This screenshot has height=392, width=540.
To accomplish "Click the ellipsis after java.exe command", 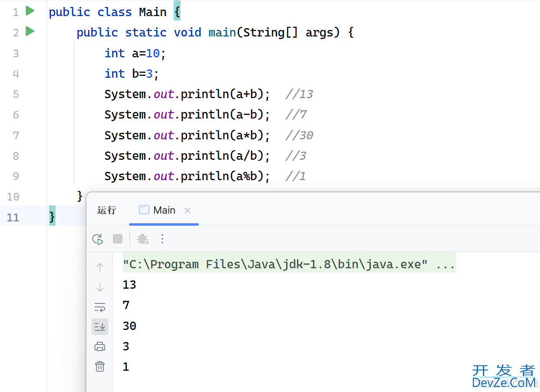I will [445, 265].
